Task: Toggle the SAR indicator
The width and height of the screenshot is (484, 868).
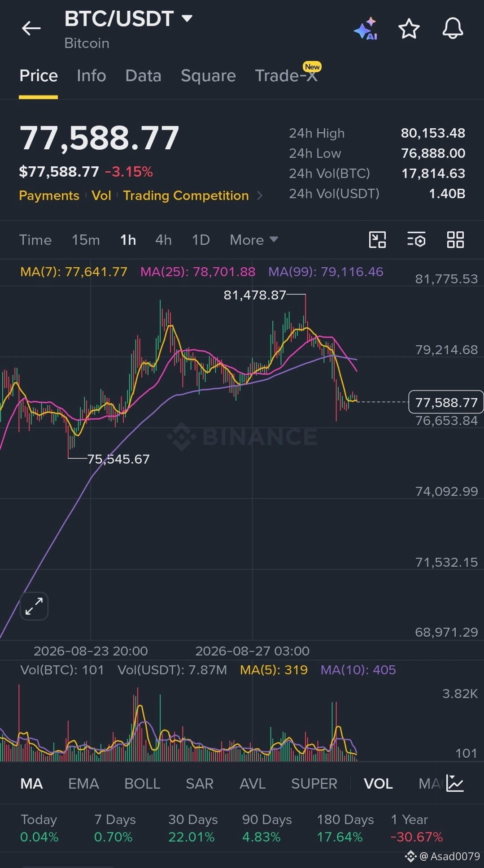Action: tap(200, 784)
